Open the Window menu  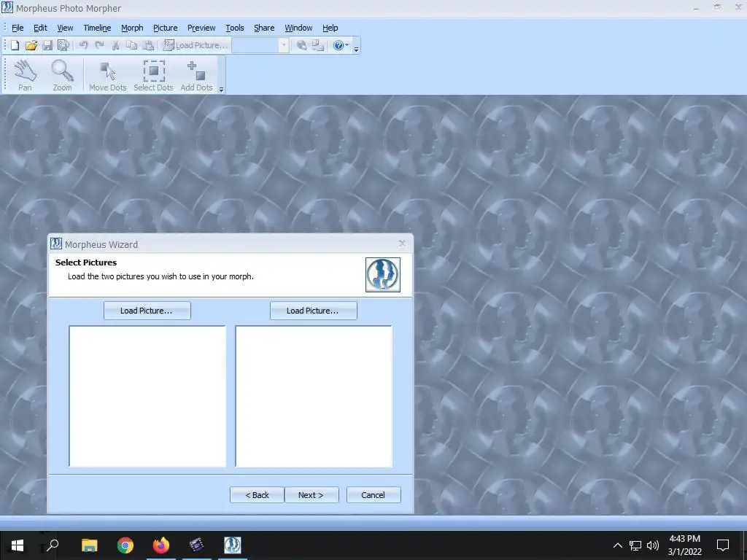(298, 28)
